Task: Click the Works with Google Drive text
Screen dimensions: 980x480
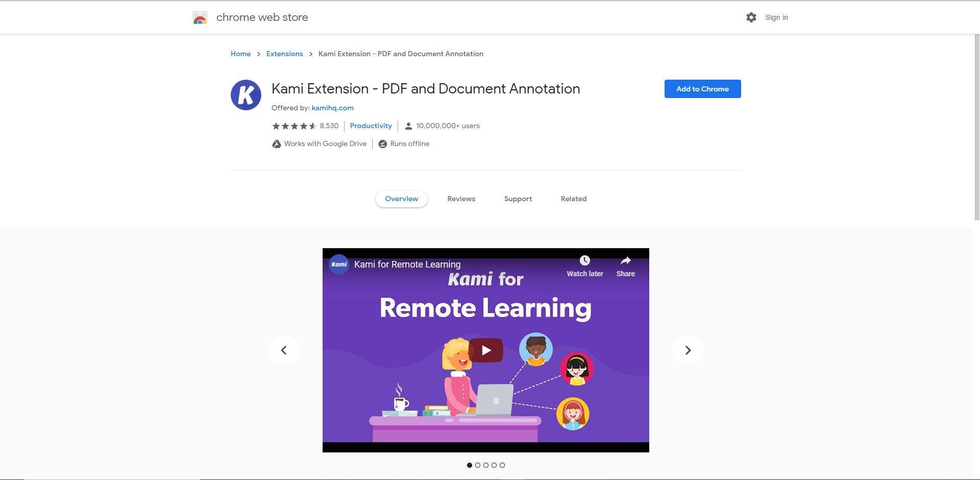Action: click(325, 144)
